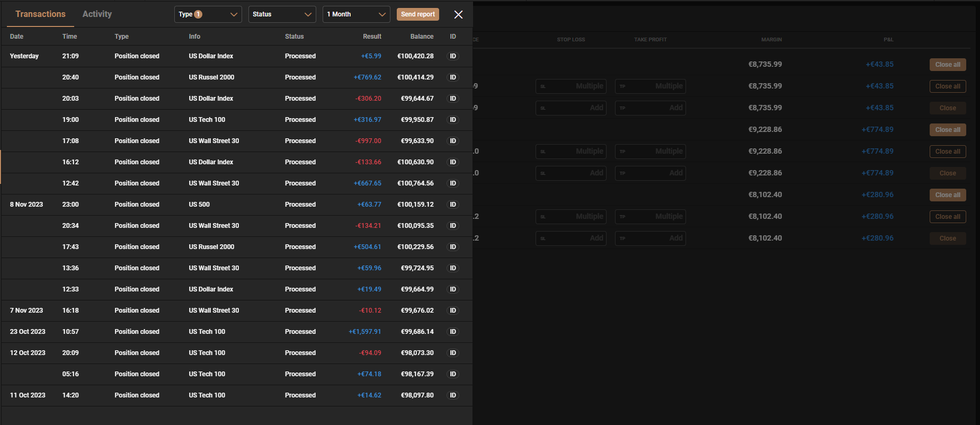This screenshot has width=980, height=425.
Task: Click ID badge for +€1,597.91 US Tech 100
Action: [453, 332]
